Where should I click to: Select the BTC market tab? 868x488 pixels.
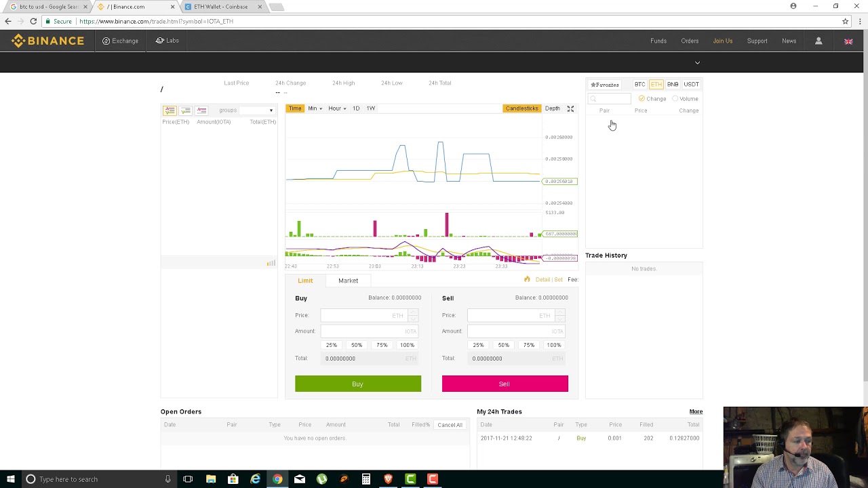[x=639, y=84]
